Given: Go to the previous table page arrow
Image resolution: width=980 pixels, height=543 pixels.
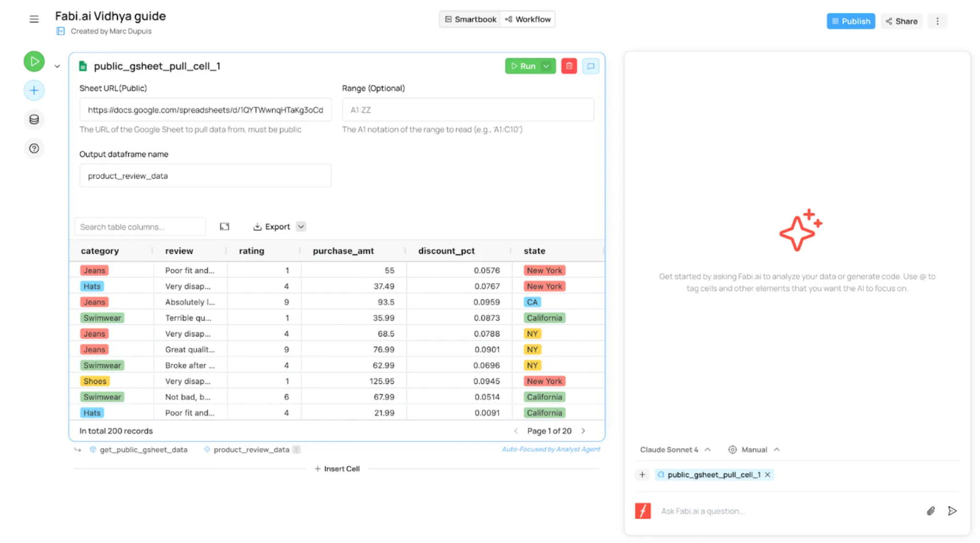Looking at the screenshot, I should (516, 431).
